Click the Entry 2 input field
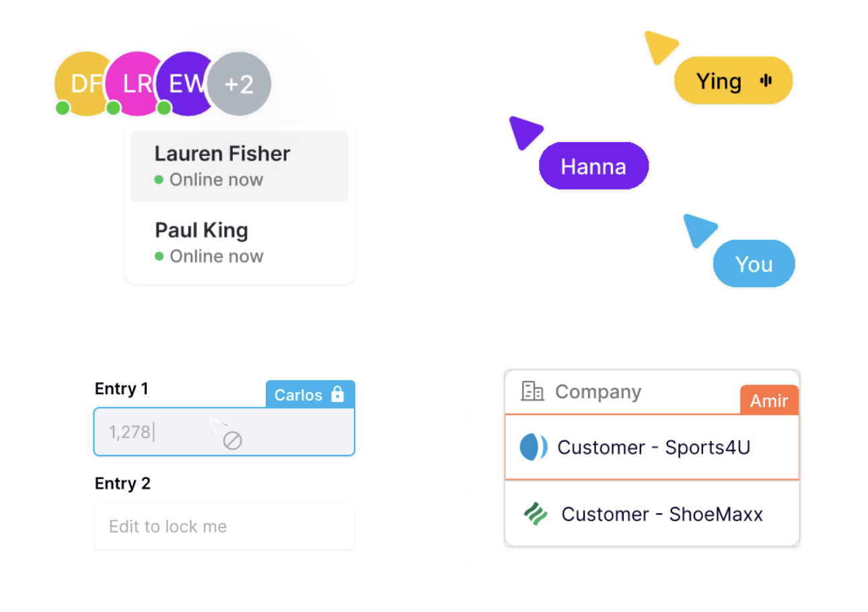Screen dimensions: 868x612 pyautogui.click(x=224, y=526)
